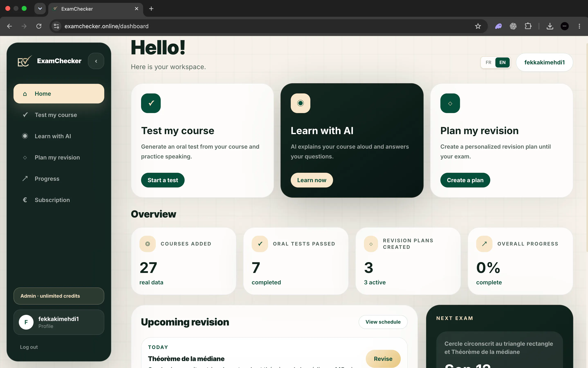The image size is (588, 368).
Task: Click the '3 active' text
Action: point(375,282)
